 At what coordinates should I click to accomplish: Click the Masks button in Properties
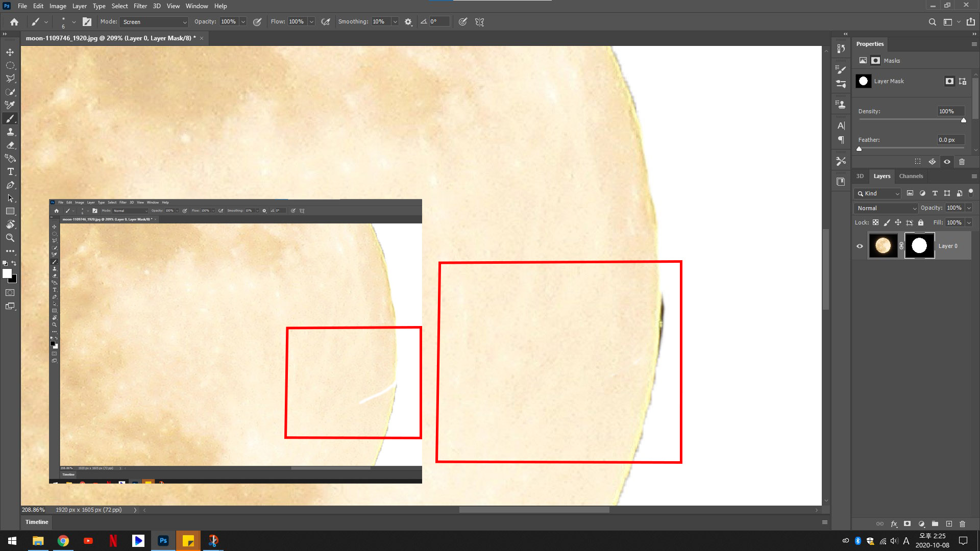(x=875, y=61)
